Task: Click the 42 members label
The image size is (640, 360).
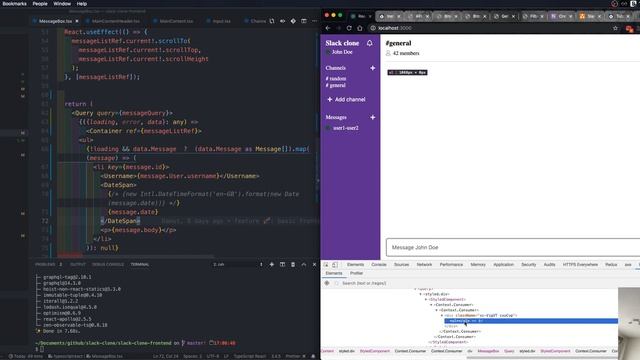Action: (x=406, y=53)
